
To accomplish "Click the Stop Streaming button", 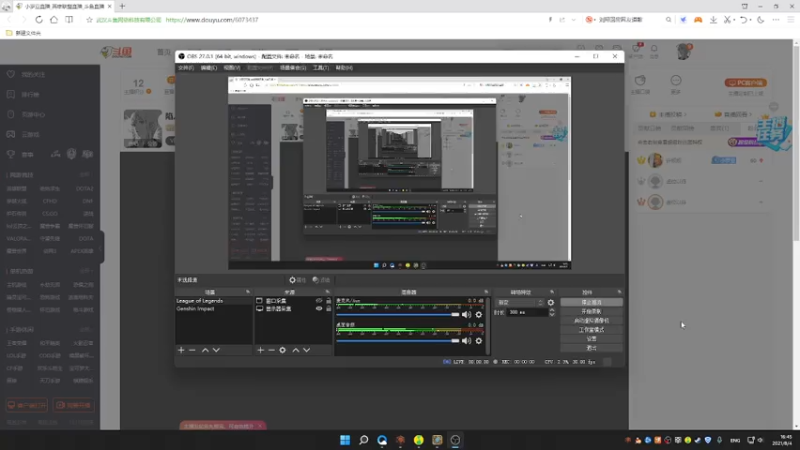I will click(591, 303).
